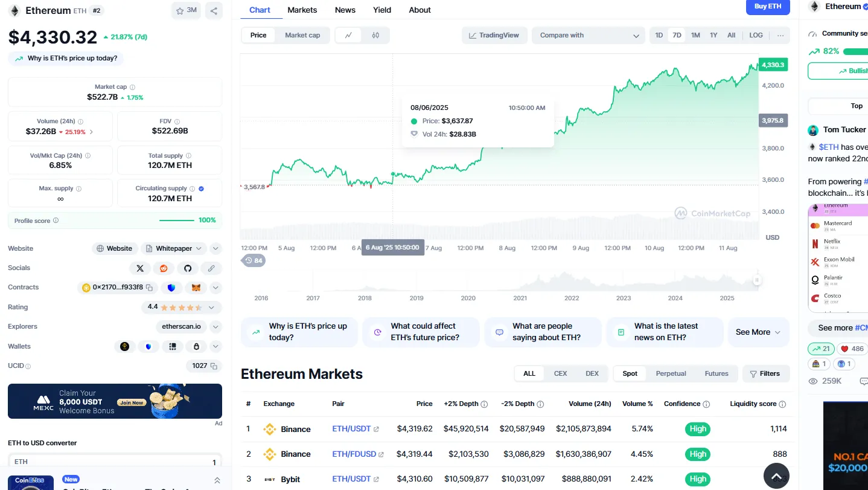This screenshot has width=868, height=490.
Task: Click the MetaMask fox icon in Contracts
Action: 196,288
